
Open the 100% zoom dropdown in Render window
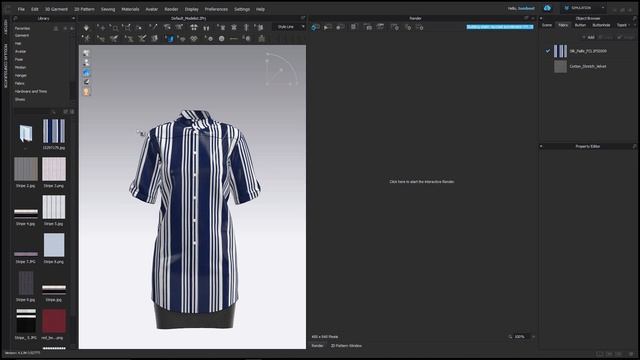533,337
